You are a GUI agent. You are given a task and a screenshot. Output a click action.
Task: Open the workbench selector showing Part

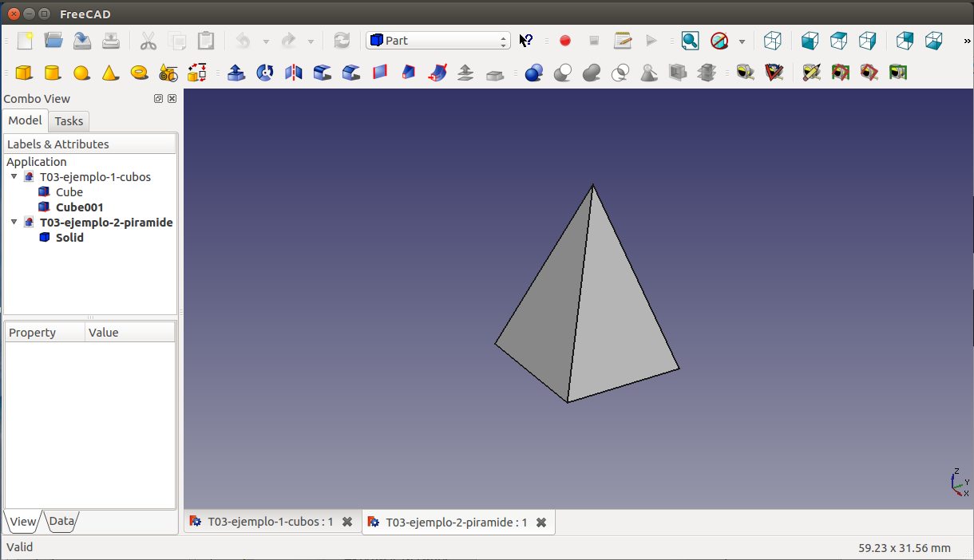pyautogui.click(x=438, y=41)
